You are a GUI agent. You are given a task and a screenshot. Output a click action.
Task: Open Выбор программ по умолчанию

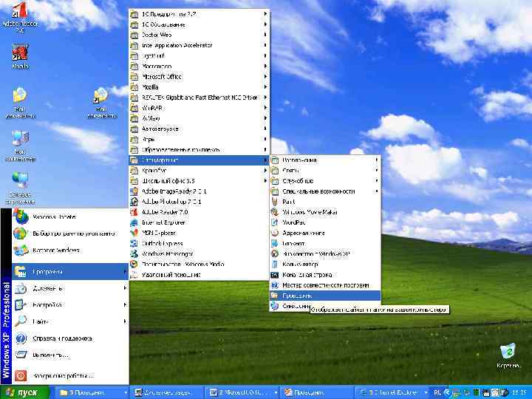[x=70, y=233]
